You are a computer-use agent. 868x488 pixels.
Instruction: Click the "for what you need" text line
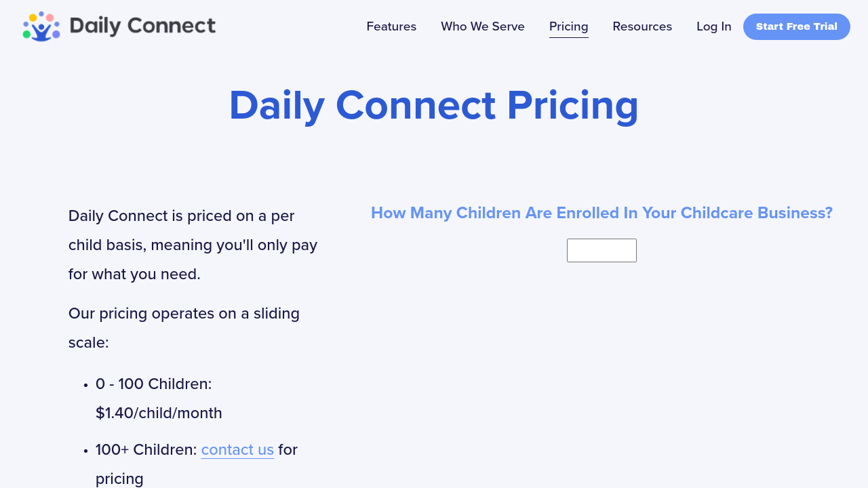[x=134, y=274]
